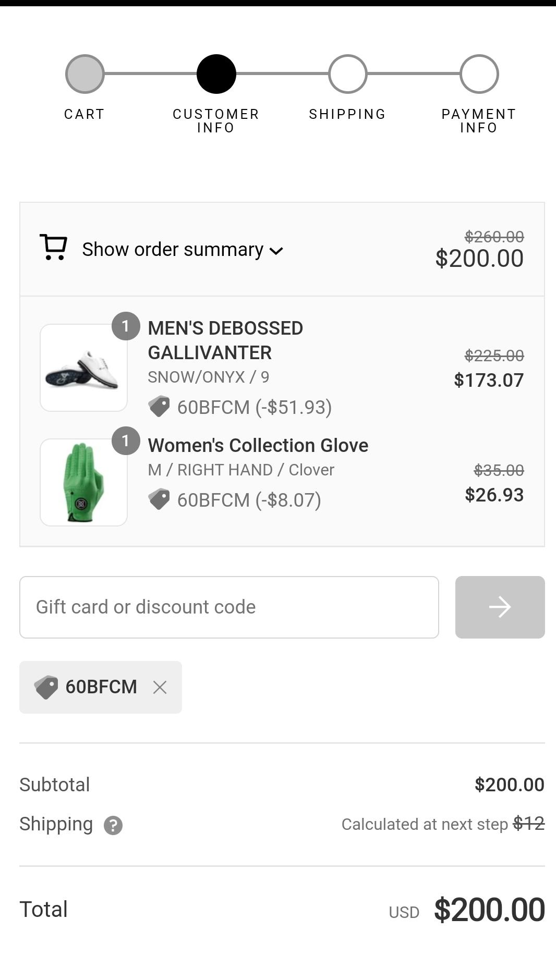Click the shopping cart icon

(x=54, y=248)
